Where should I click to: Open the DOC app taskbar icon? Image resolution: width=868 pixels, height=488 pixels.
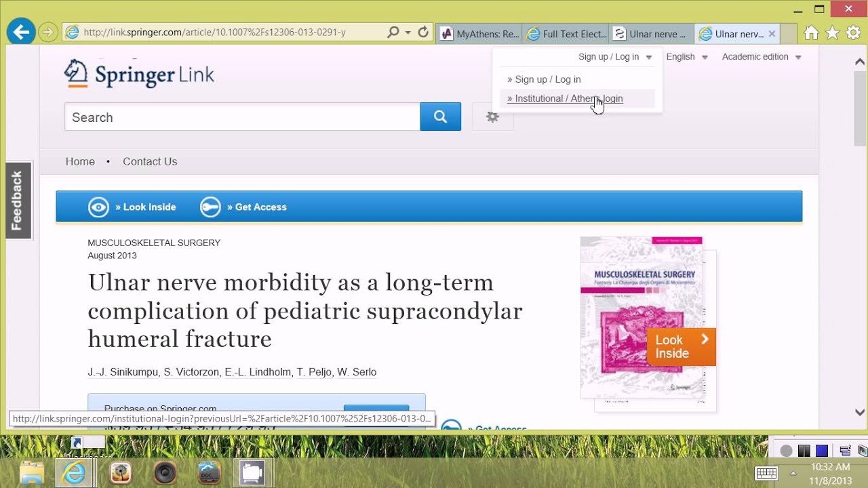[210, 472]
